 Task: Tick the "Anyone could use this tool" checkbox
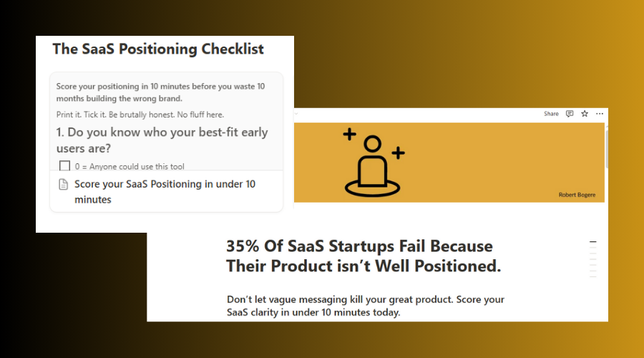point(65,166)
